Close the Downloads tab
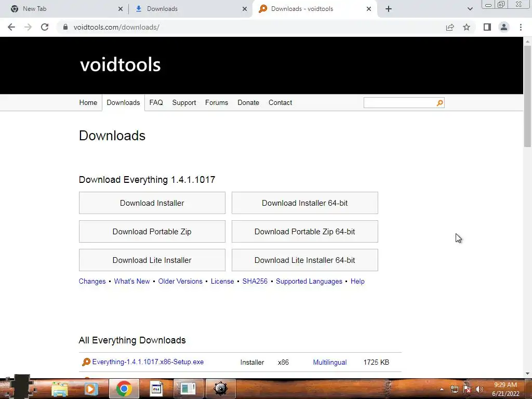The width and height of the screenshot is (532, 399). (245, 9)
